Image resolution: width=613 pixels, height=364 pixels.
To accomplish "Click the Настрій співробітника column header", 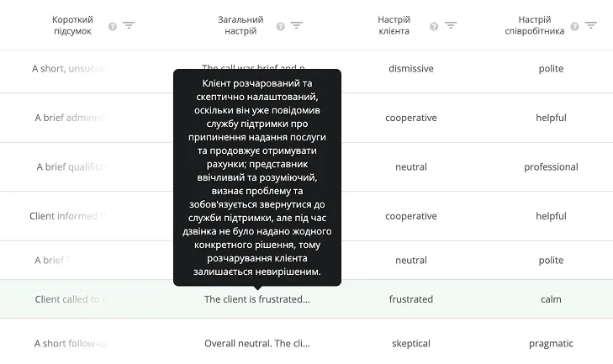I will 535,25.
